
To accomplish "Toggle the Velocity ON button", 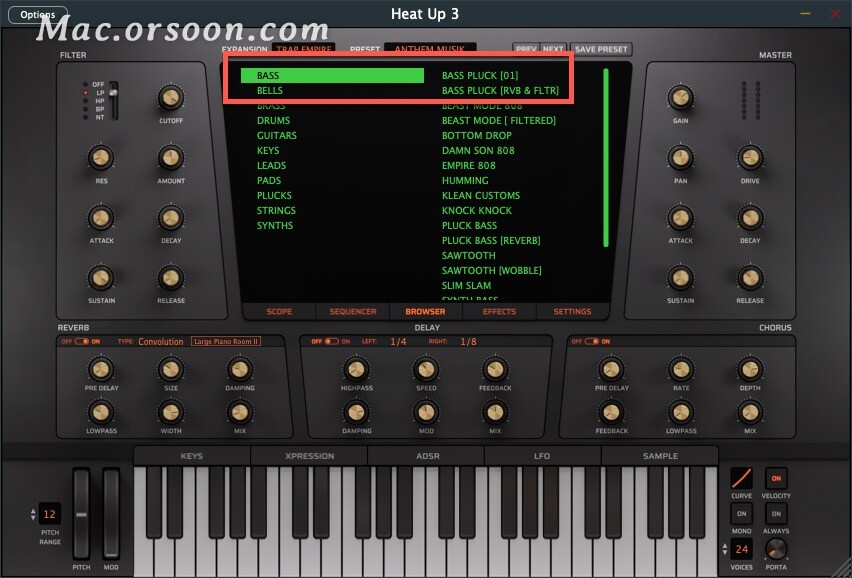I will click(x=776, y=479).
